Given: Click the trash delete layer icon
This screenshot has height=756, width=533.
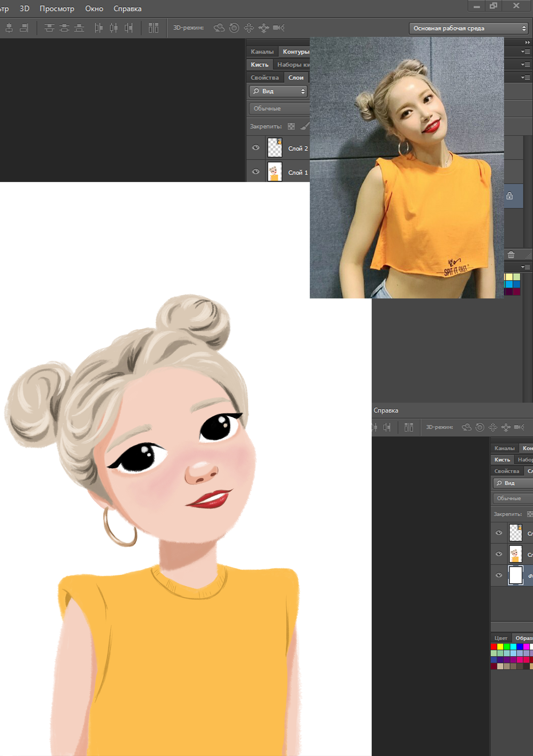Looking at the screenshot, I should pyautogui.click(x=511, y=255).
